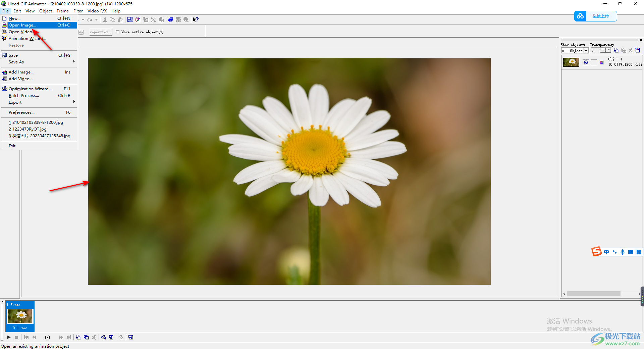Click the color swatch beside Obj - 1
The image size is (644, 349).
pyautogui.click(x=602, y=62)
